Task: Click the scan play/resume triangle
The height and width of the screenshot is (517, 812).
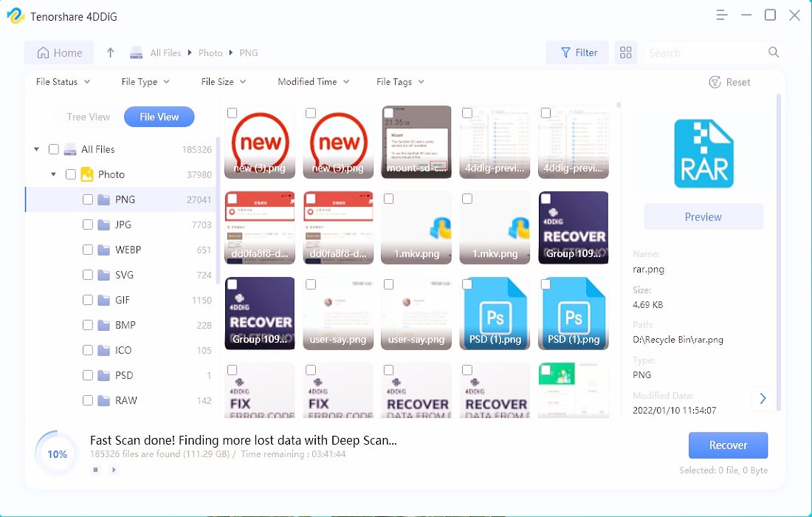Action: [x=114, y=469]
